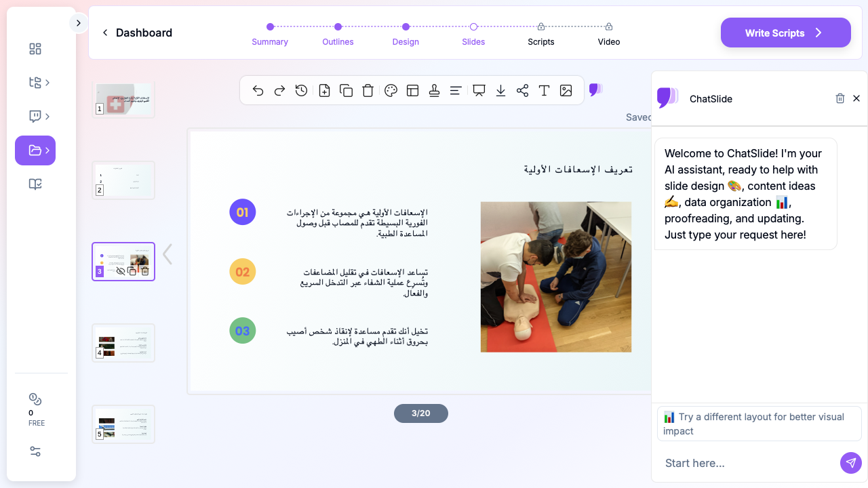868x488 pixels.
Task: Open the theme color palette tool
Action: (x=391, y=91)
